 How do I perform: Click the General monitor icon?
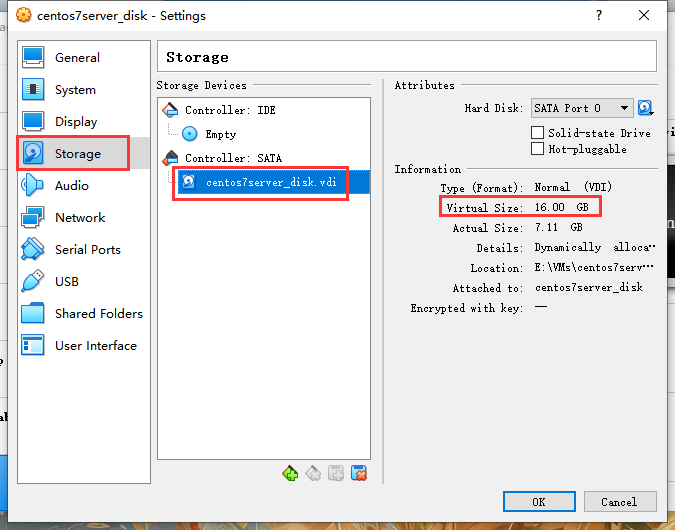(x=33, y=58)
